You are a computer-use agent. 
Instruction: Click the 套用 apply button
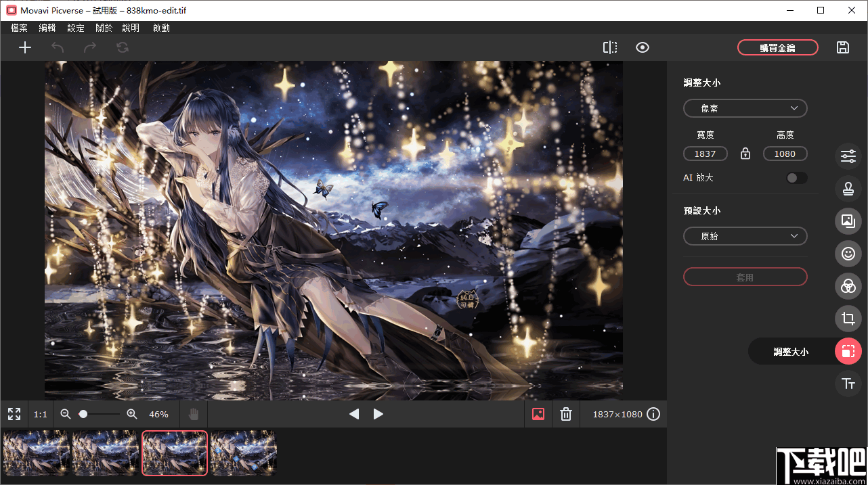click(x=745, y=277)
